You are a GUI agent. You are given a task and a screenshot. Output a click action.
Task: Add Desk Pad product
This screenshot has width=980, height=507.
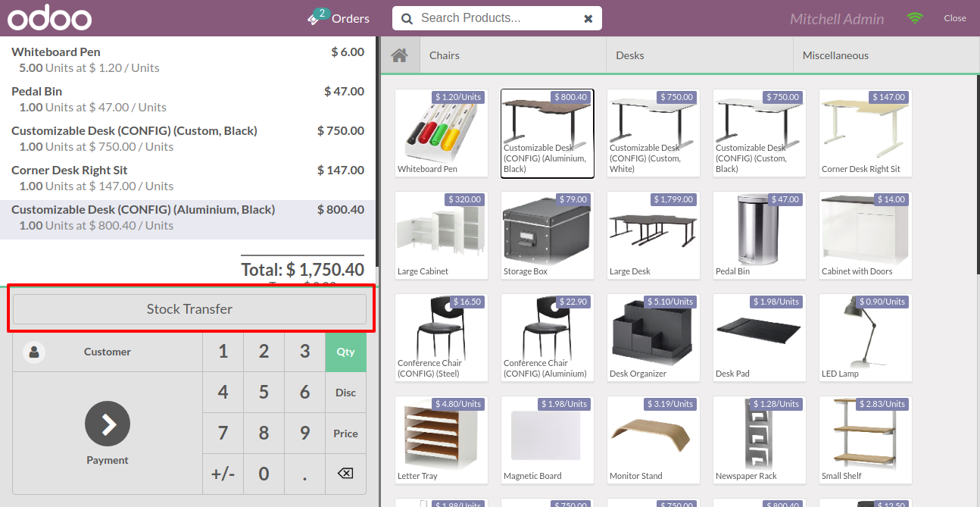(760, 338)
